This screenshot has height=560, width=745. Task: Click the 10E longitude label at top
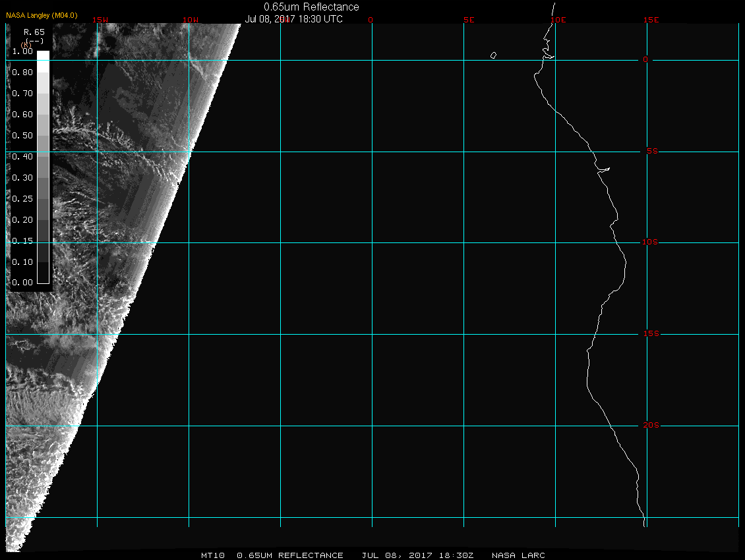558,20
